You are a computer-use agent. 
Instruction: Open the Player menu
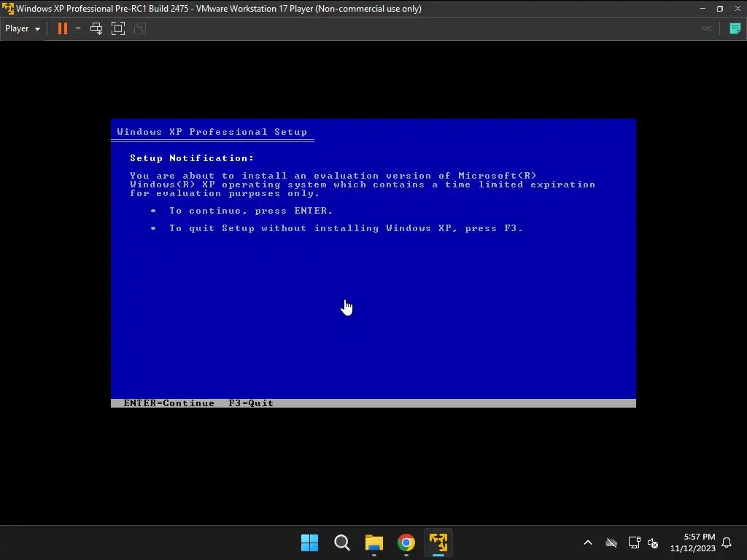point(23,28)
